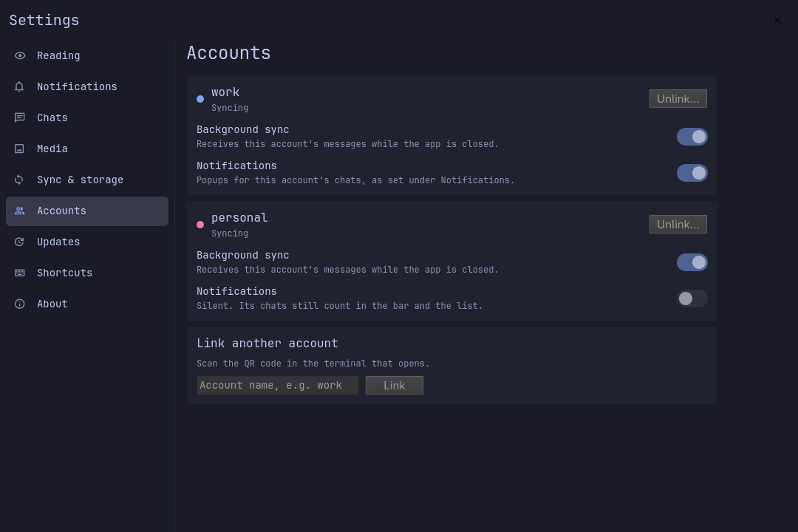Open the Chats settings section

[87, 117]
